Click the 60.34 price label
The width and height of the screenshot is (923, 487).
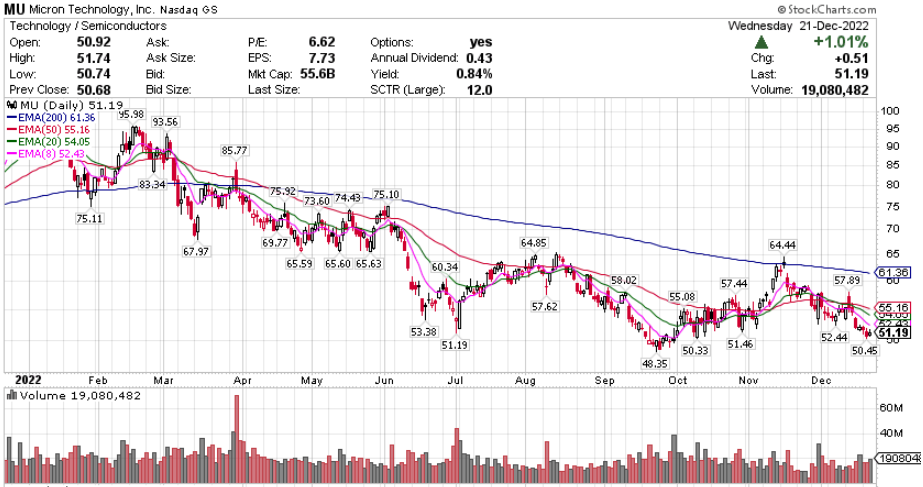444,267
